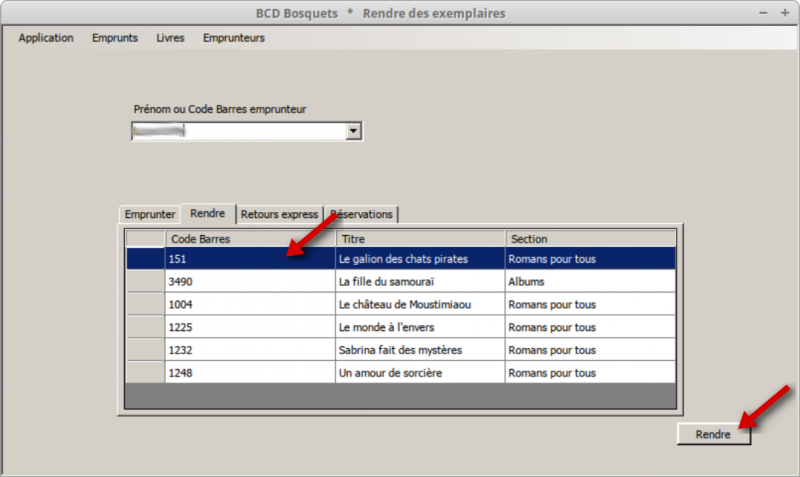Switch to the Réservations tab

pos(362,214)
